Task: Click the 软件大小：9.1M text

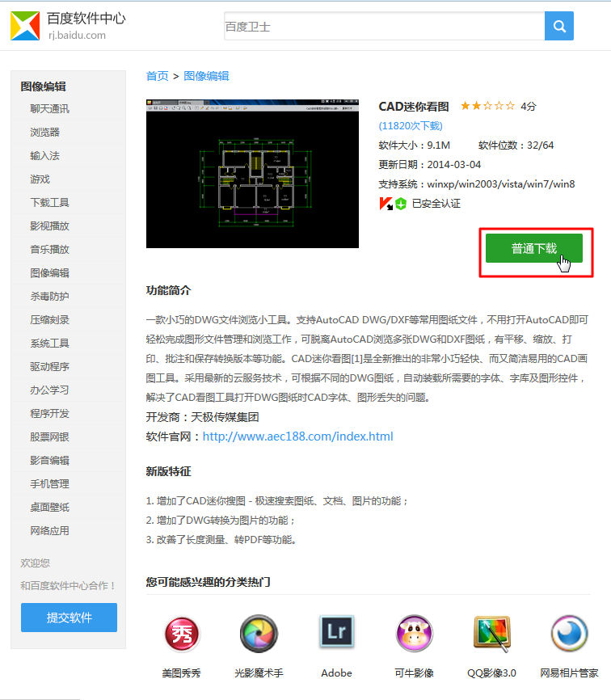Action: (x=414, y=145)
